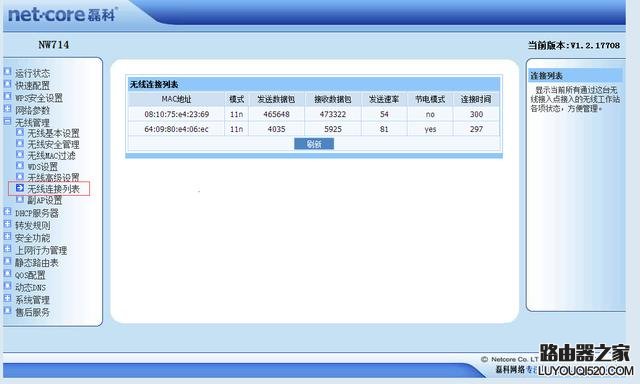Image resolution: width=640 pixels, height=384 pixels.
Task: Open the 静态路由表 menu item
Action: click(x=37, y=262)
